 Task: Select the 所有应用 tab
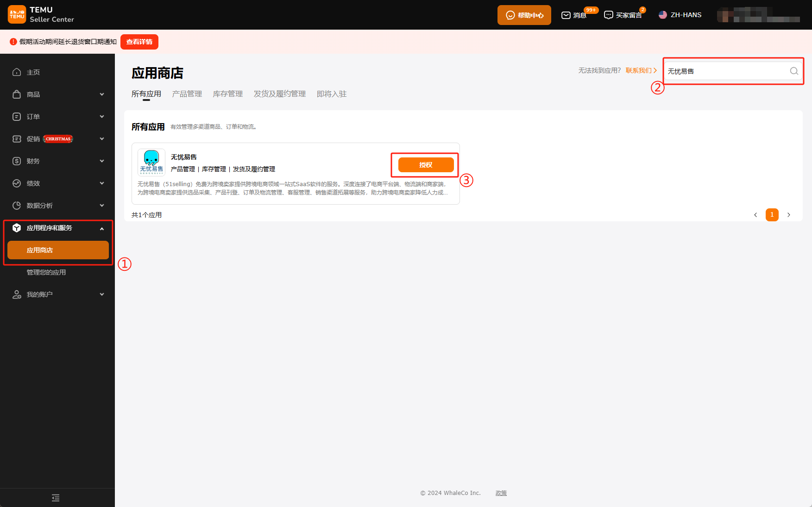click(146, 94)
